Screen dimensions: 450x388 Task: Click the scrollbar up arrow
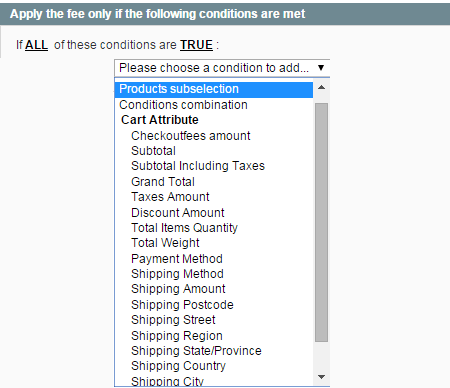click(x=321, y=88)
